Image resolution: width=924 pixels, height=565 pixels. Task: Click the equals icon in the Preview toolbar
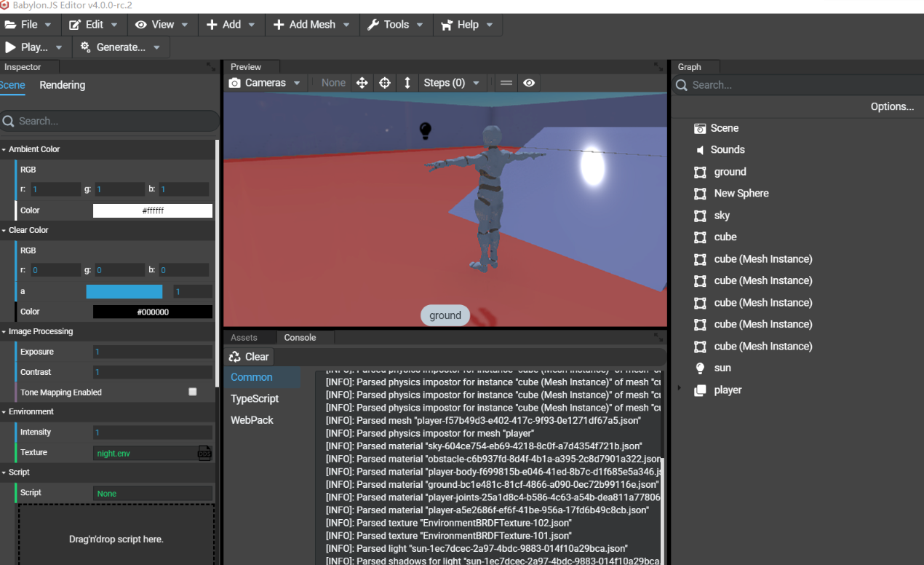pos(506,82)
